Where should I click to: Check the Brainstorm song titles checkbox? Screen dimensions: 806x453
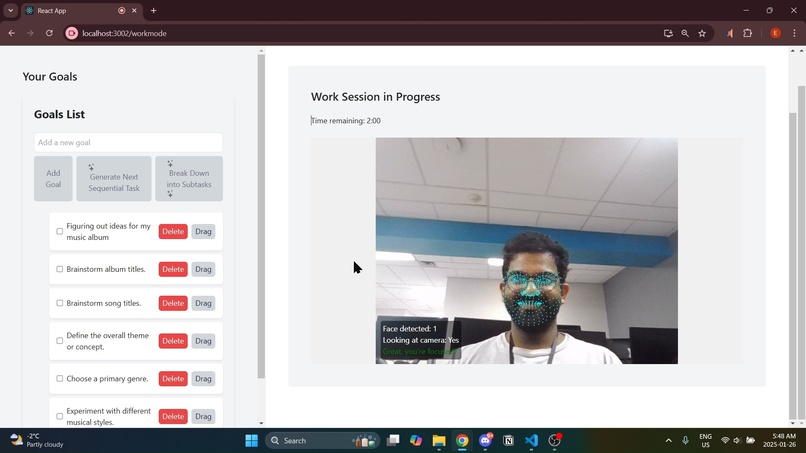(x=60, y=303)
